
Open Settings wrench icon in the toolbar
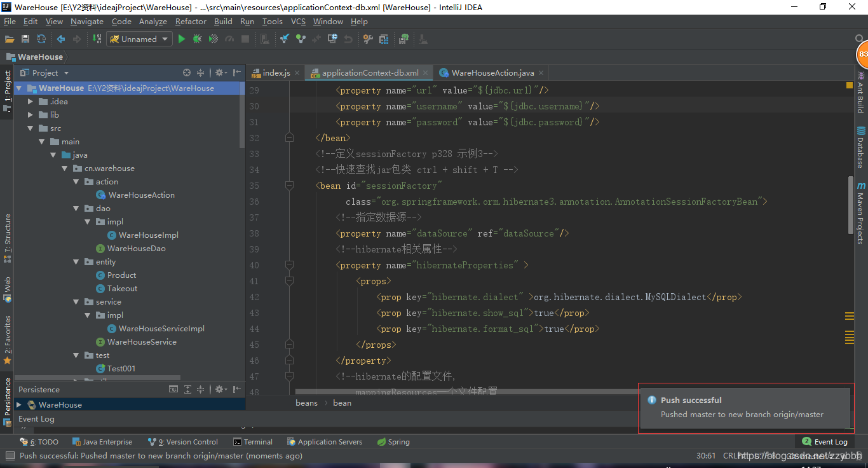click(368, 39)
